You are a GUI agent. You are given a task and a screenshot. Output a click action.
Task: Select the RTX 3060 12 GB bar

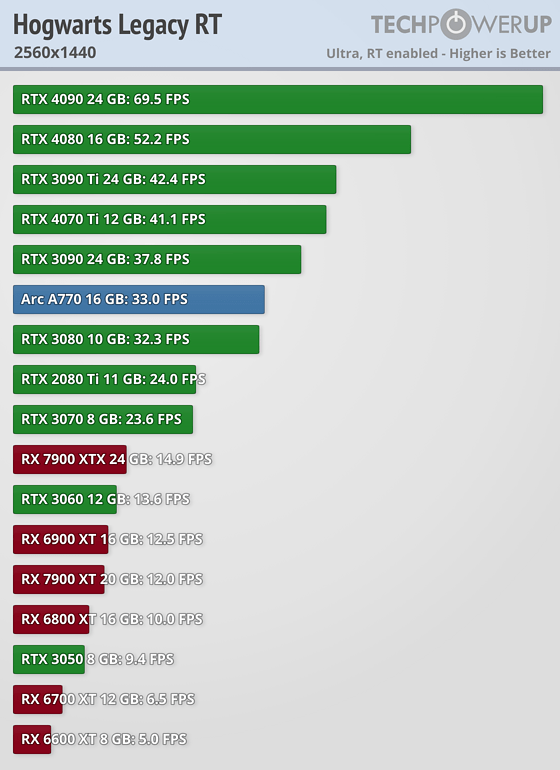[x=65, y=499]
